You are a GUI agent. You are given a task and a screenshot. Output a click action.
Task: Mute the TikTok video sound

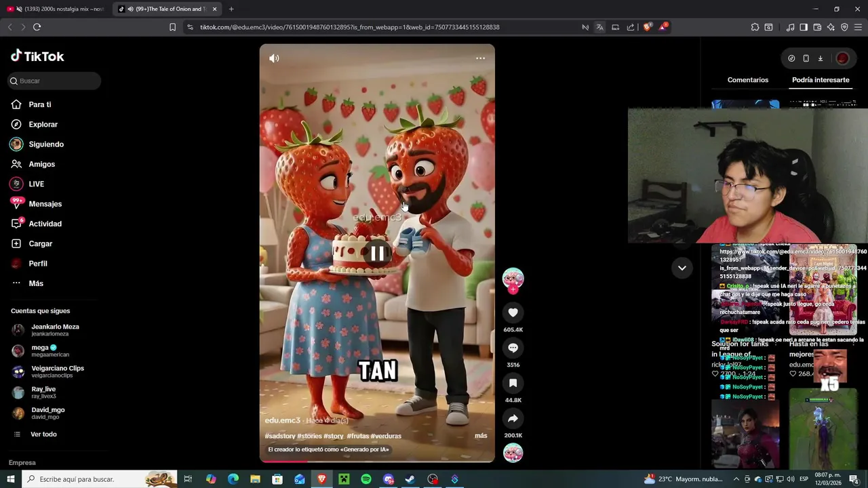274,58
